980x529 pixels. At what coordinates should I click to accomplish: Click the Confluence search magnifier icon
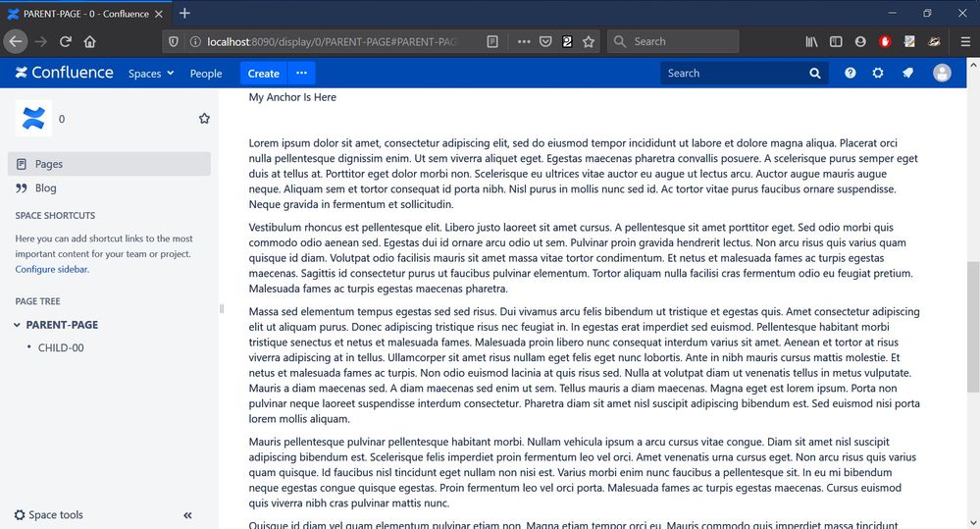pos(815,74)
